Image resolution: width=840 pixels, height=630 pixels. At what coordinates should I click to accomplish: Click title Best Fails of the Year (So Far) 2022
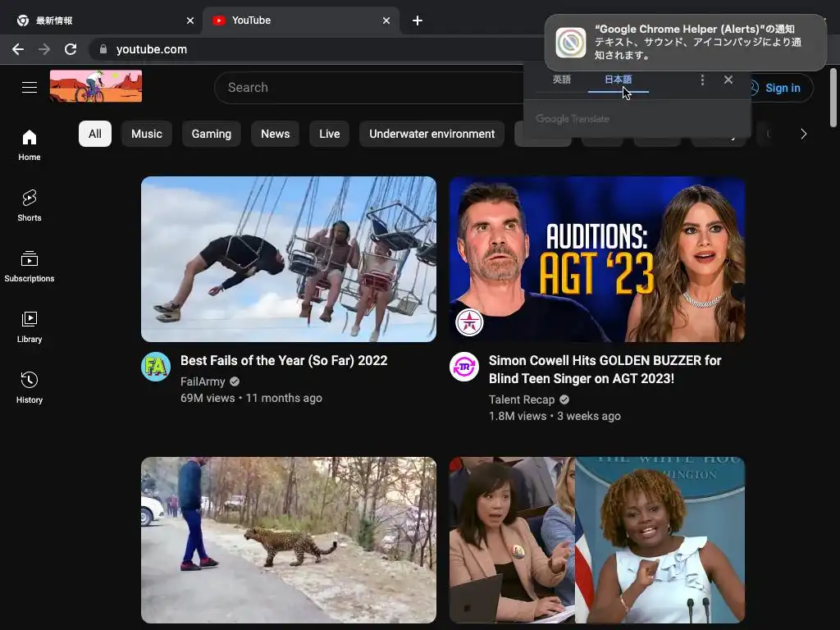[284, 361]
